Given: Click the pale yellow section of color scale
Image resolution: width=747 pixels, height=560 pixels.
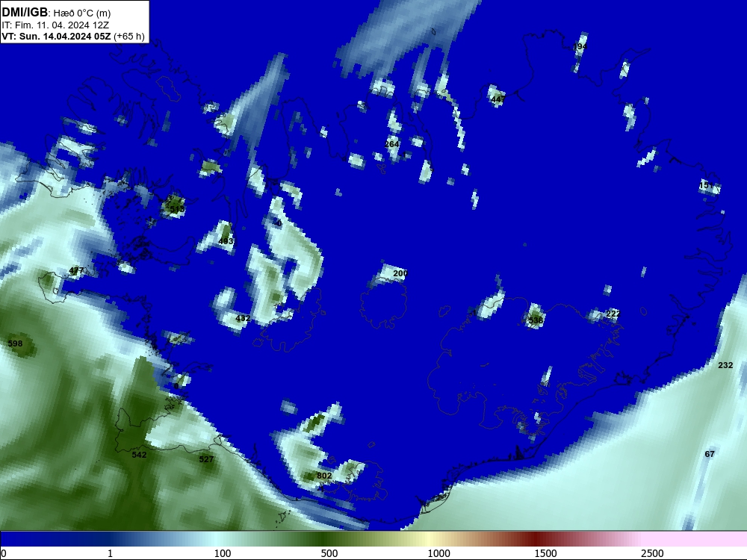Looking at the screenshot, I should click(429, 540).
